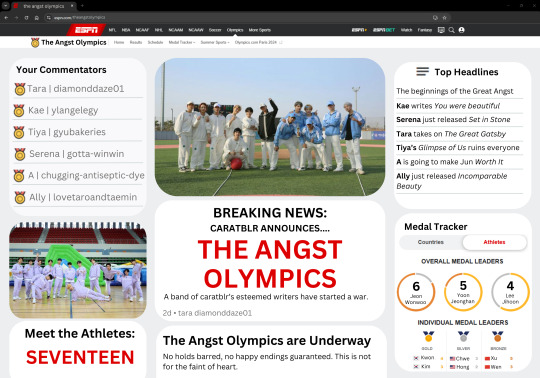540x378 pixels.
Task: Click the Watch link in header
Action: 406,30
